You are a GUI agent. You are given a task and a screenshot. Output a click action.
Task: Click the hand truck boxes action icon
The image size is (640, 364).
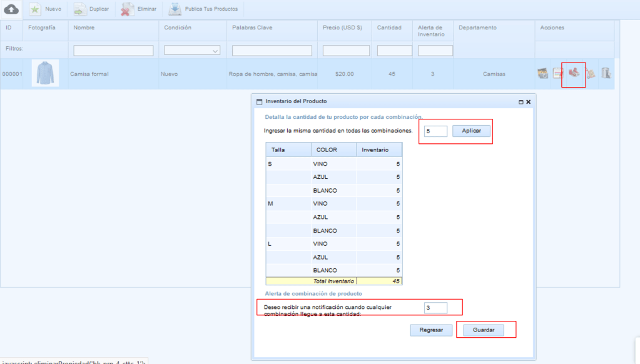pyautogui.click(x=590, y=74)
